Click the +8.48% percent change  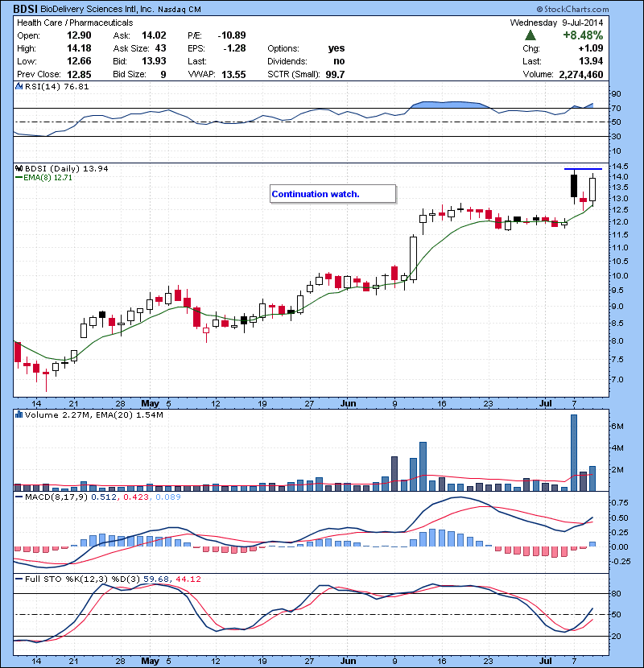583,35
